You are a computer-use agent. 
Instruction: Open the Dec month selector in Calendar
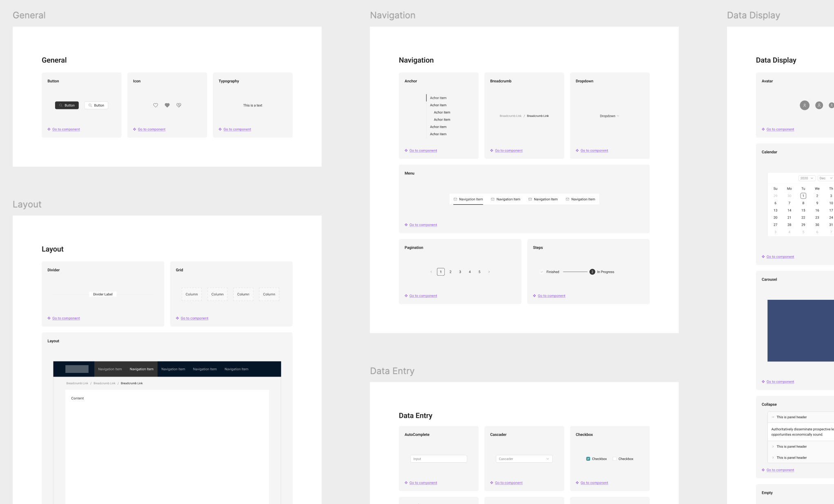click(826, 178)
